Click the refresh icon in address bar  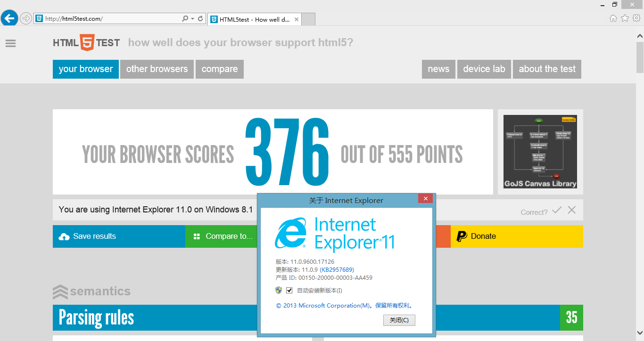coord(200,19)
